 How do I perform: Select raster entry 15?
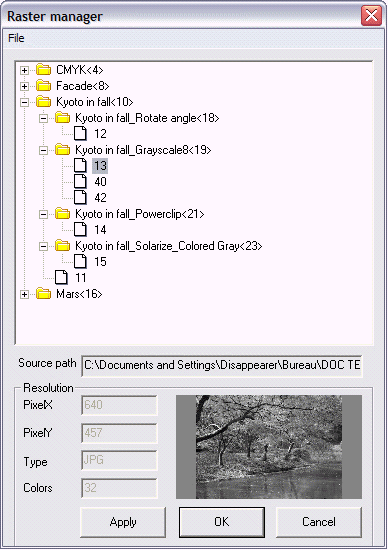tap(100, 262)
